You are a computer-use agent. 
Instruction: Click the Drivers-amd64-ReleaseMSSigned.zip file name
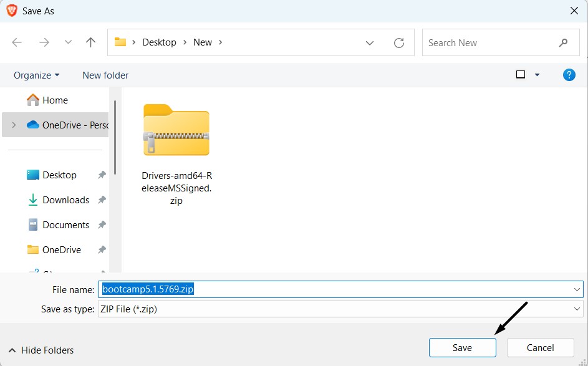[x=176, y=188]
